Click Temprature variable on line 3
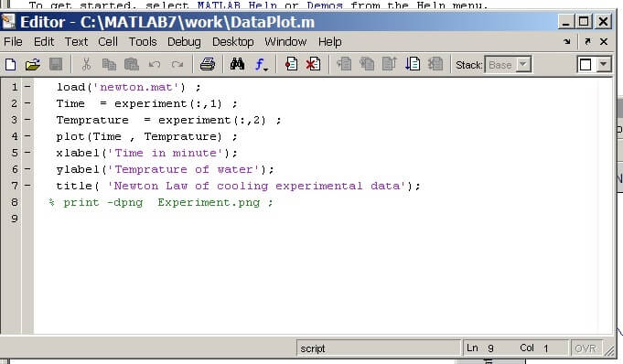Viewport: 623px width, 364px height. click(92, 120)
